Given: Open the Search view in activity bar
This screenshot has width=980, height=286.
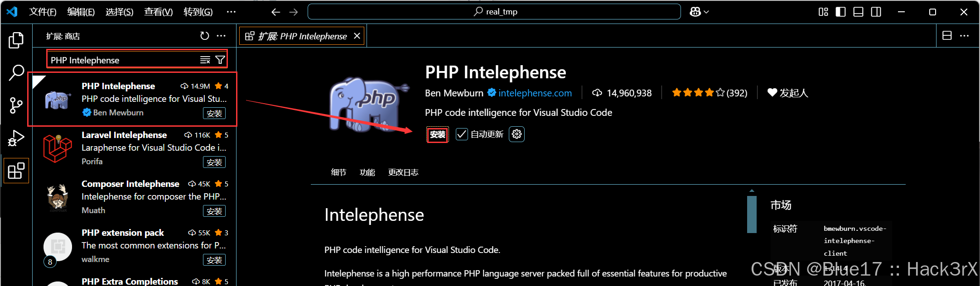Looking at the screenshot, I should tap(16, 72).
